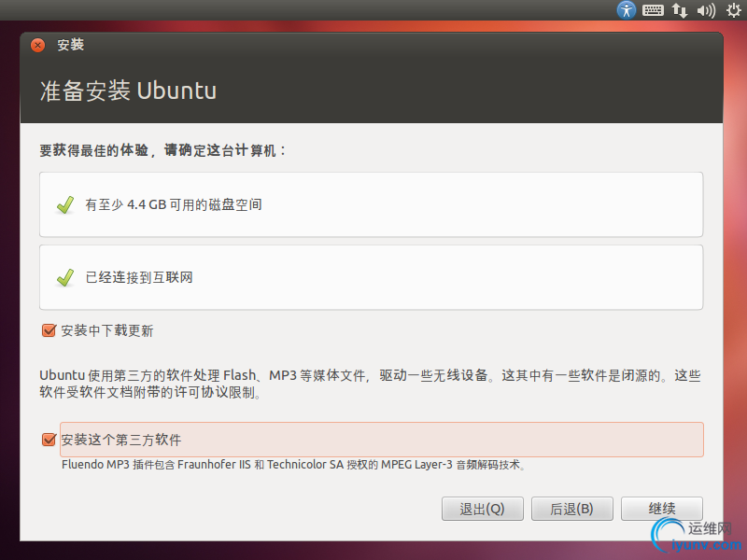Click the text 已经连接到互联网
Image resolution: width=747 pixels, height=560 pixels.
coord(139,277)
